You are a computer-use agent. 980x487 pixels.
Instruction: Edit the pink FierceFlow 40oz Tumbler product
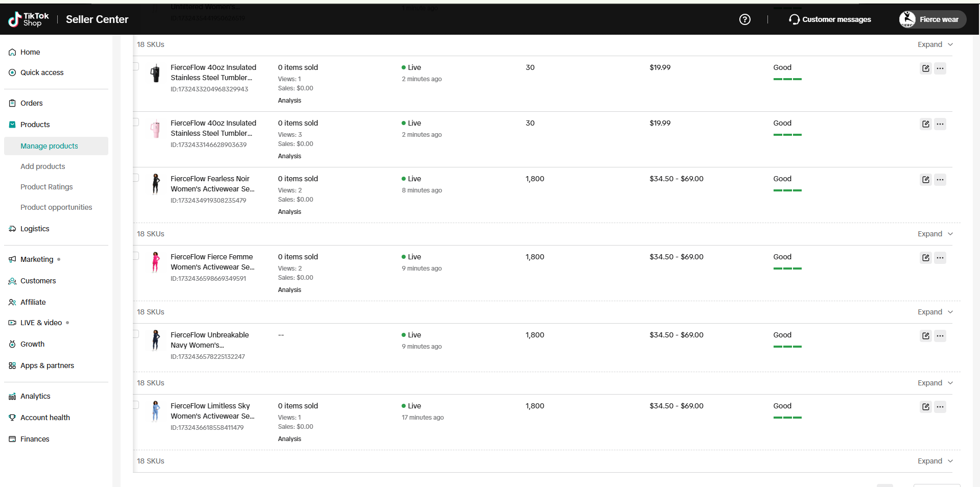[926, 124]
